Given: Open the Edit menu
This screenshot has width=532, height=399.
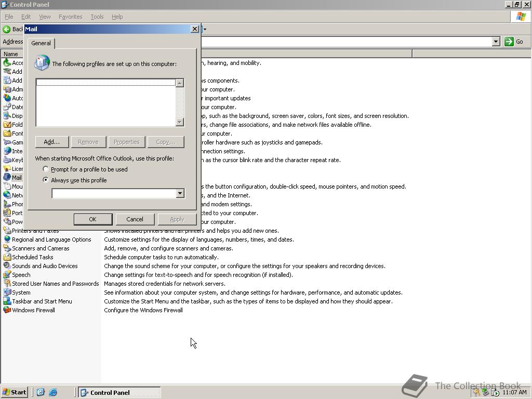Looking at the screenshot, I should point(26,17).
